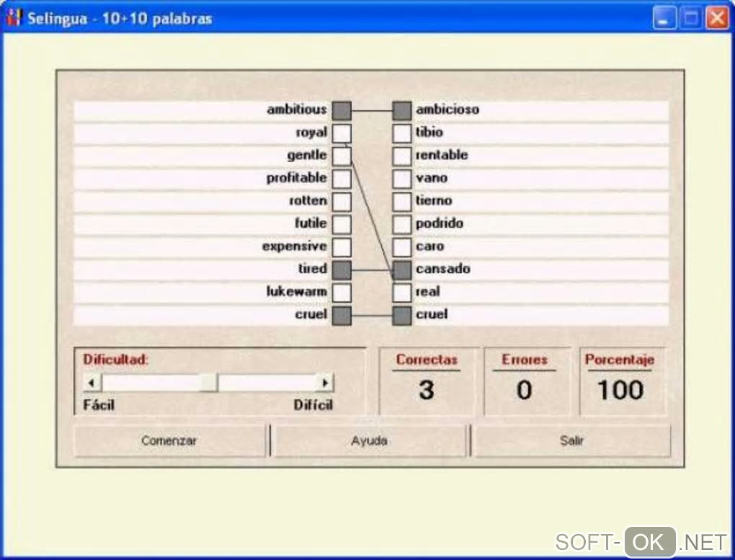Click the Errores count value 0
Screen dimensions: 735x560
524,390
